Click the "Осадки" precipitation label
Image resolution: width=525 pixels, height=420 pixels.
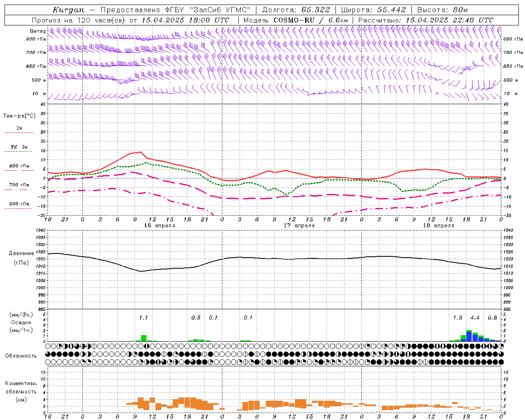pos(21,322)
